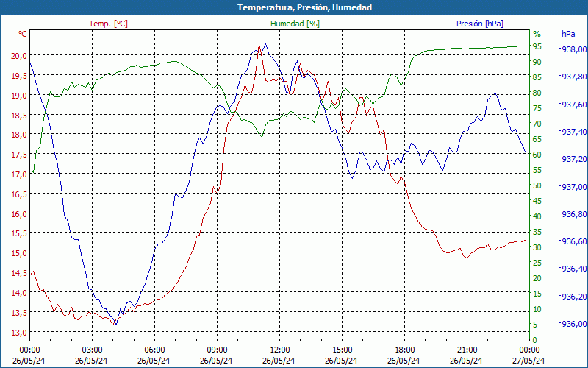
Task: Click the green "90" humidity axis value
Action: coord(537,62)
